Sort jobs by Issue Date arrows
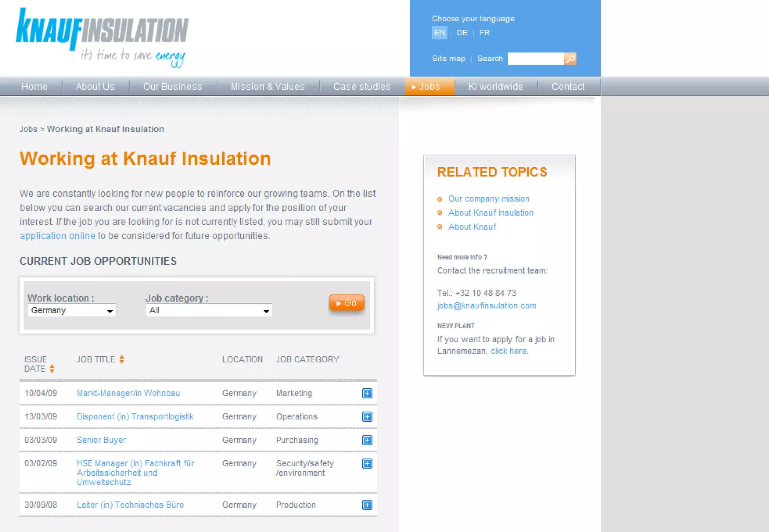Image resolution: width=769 pixels, height=532 pixels. pyautogui.click(x=52, y=369)
